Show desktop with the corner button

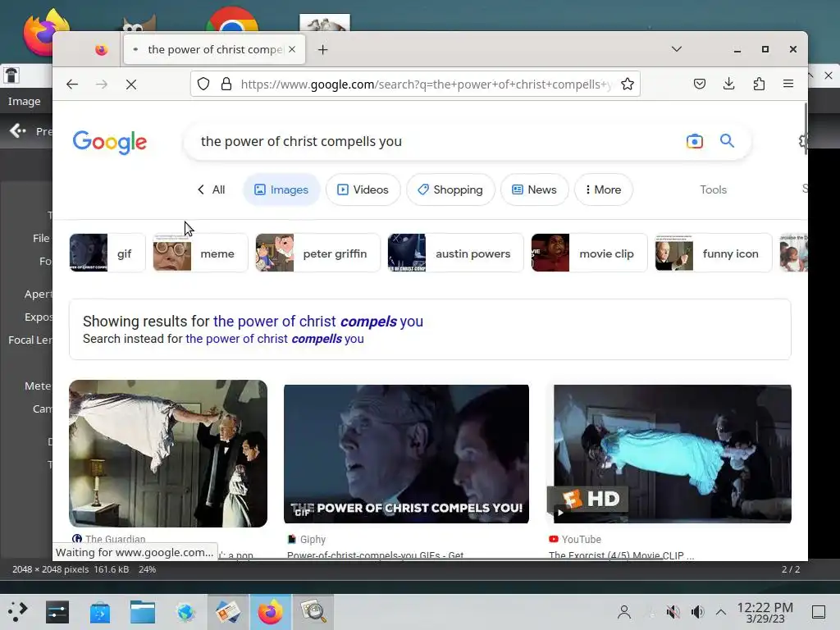[819, 612]
